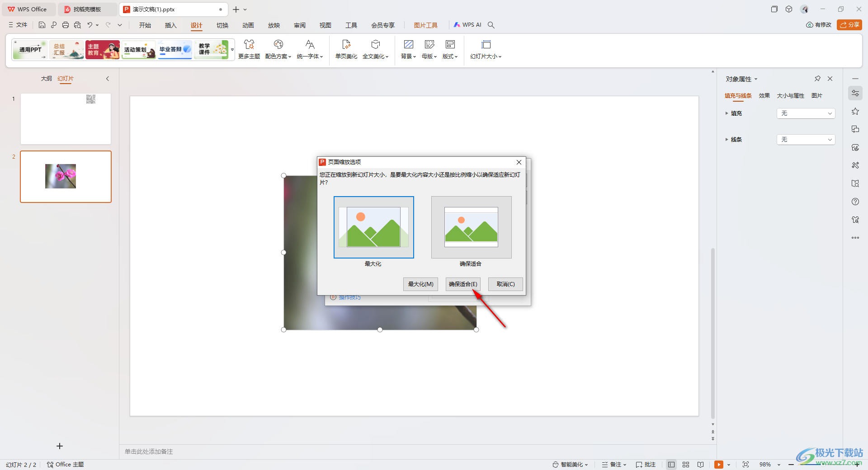The width and height of the screenshot is (868, 470).
Task: Click the settings sliders icon in right sidebar
Action: click(x=855, y=93)
